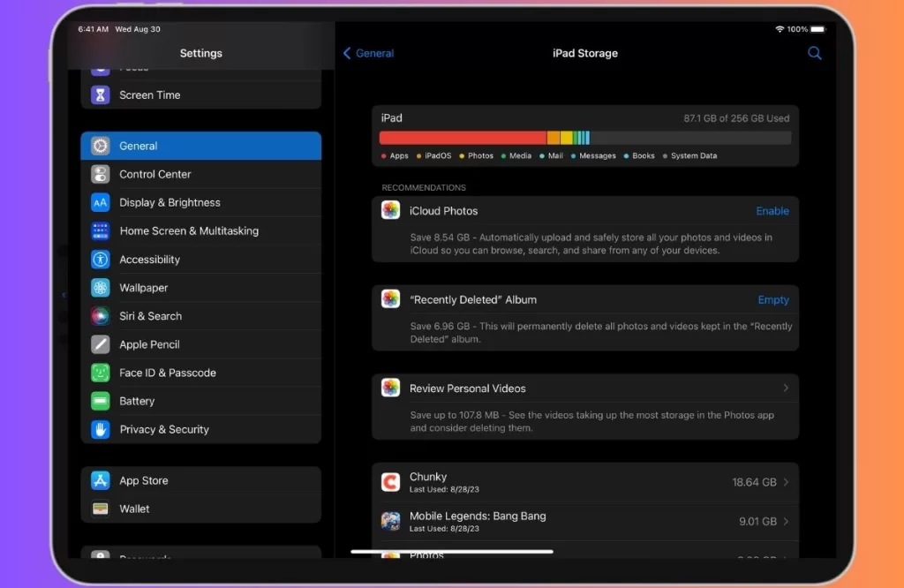
Task: Tap Media legend label
Action: (x=520, y=155)
